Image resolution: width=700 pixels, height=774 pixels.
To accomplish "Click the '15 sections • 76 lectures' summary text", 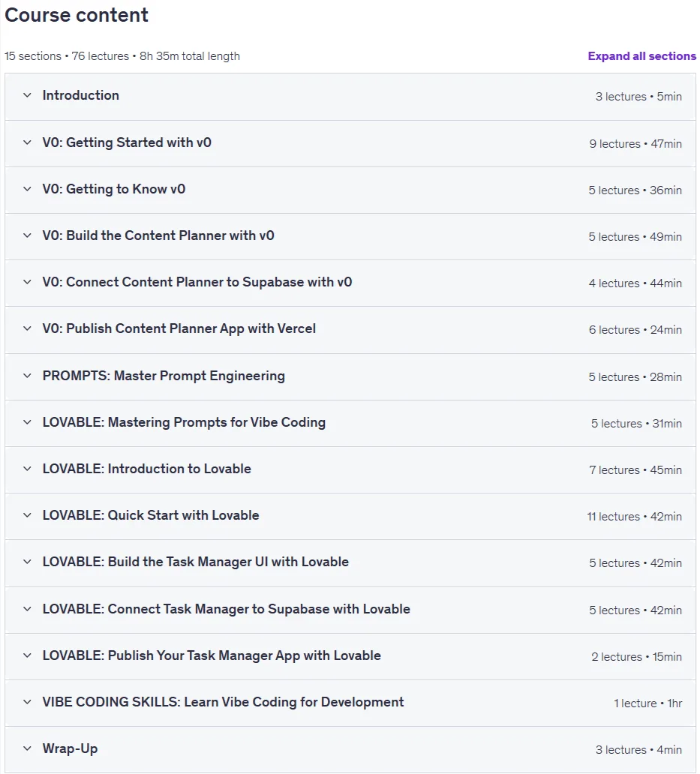I will (67, 56).
